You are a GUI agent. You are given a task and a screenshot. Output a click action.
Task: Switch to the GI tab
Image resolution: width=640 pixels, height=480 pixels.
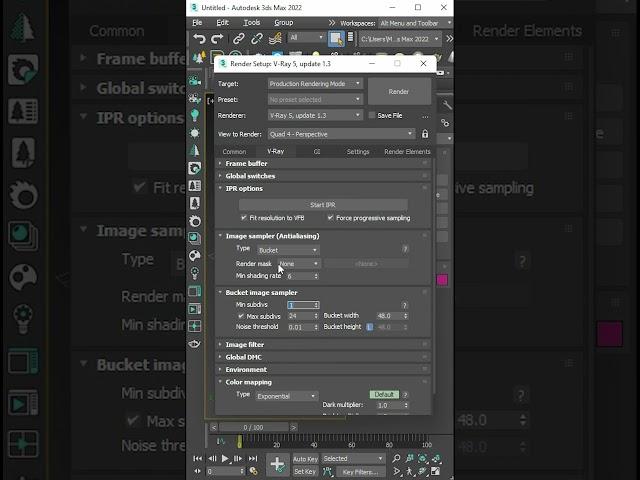point(317,151)
